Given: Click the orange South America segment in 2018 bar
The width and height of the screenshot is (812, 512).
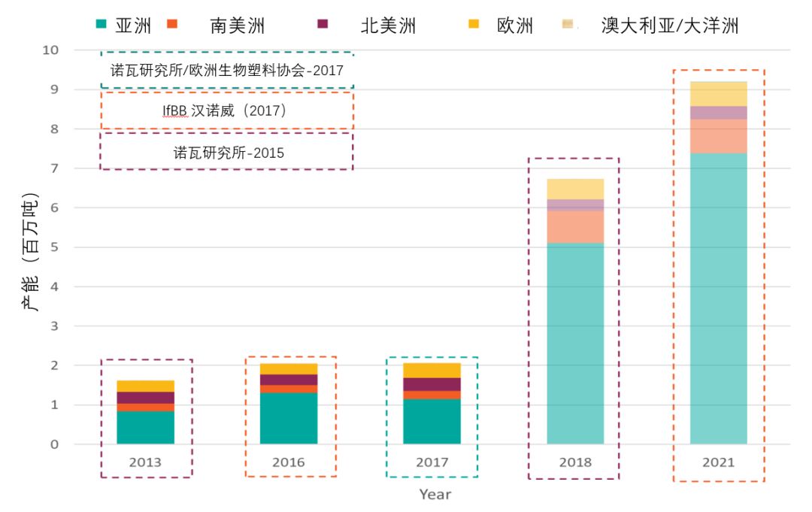Looking at the screenshot, I should point(575,226).
